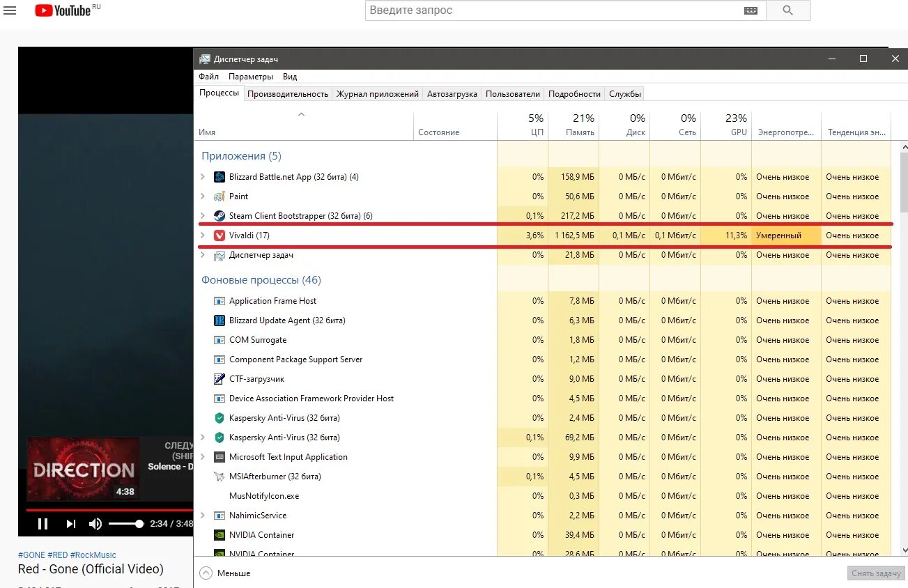The image size is (908, 588).
Task: Click the YouTube search input field
Action: point(554,10)
